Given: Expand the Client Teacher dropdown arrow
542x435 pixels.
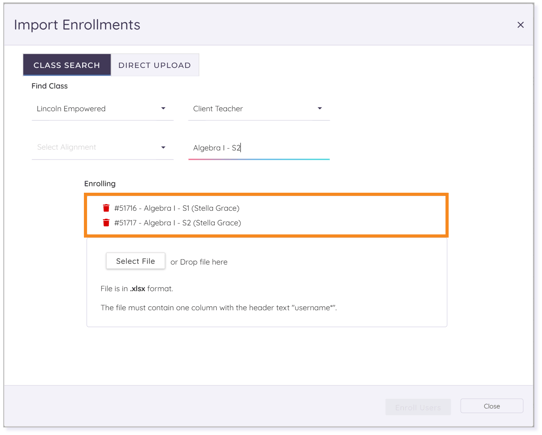Looking at the screenshot, I should [320, 108].
